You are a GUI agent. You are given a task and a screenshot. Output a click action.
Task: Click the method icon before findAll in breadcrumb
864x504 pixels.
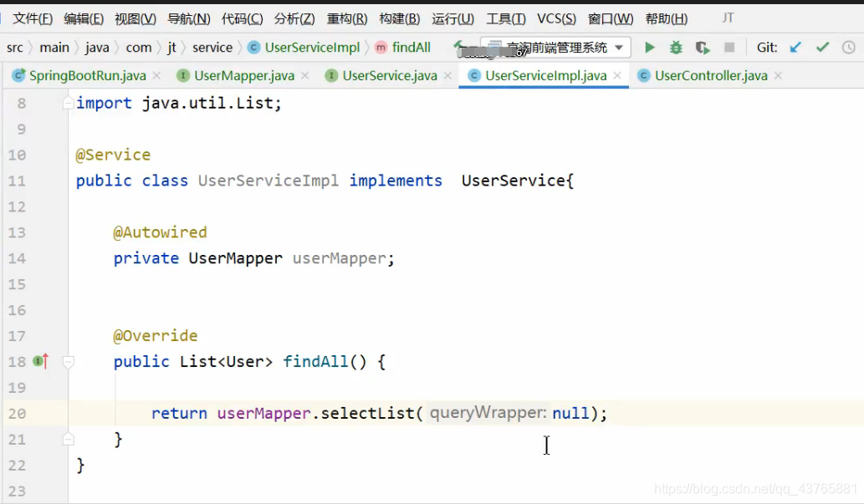coord(381,48)
